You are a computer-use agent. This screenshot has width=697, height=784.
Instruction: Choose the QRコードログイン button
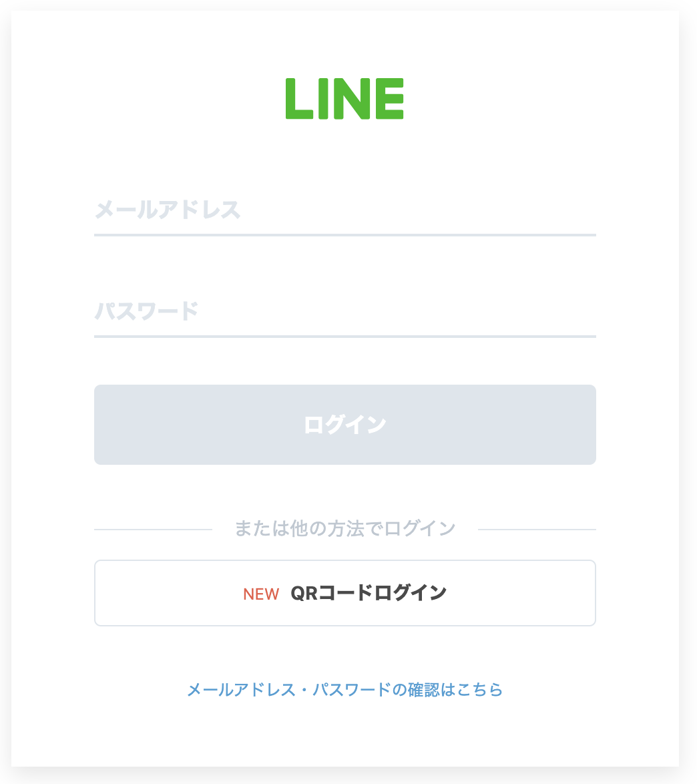pos(344,593)
